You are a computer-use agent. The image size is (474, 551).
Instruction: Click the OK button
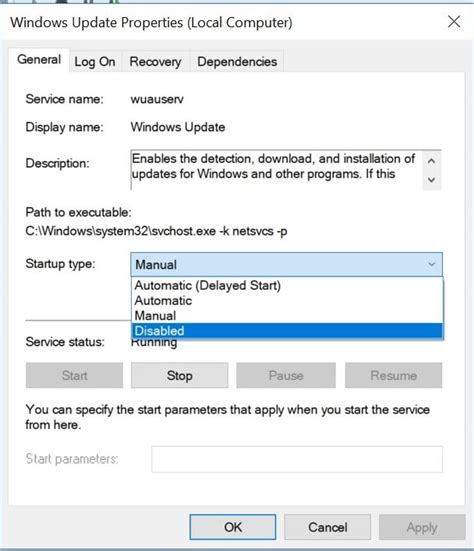click(233, 527)
